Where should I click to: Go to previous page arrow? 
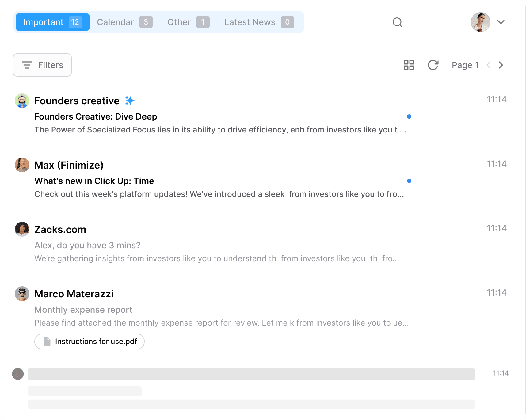pos(489,65)
